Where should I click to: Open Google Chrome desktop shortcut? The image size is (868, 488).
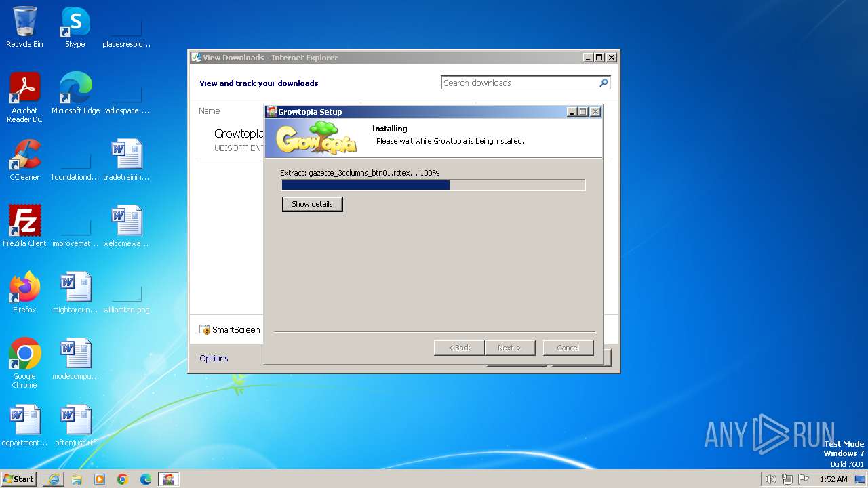click(x=24, y=363)
